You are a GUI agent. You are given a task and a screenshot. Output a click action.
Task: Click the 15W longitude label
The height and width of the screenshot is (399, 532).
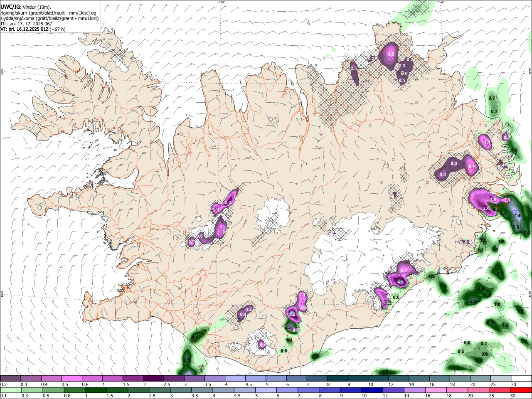(440, 2)
